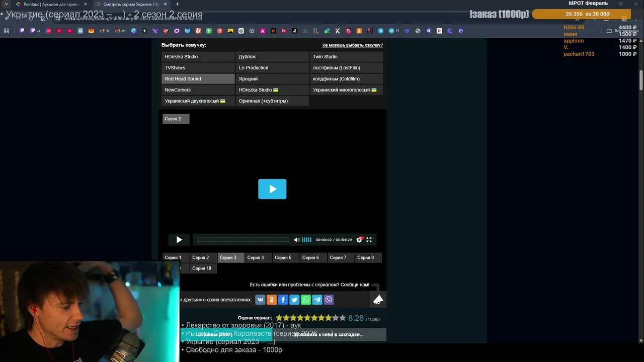Share the series on VK
This screenshot has width=644, height=362.
(260, 300)
